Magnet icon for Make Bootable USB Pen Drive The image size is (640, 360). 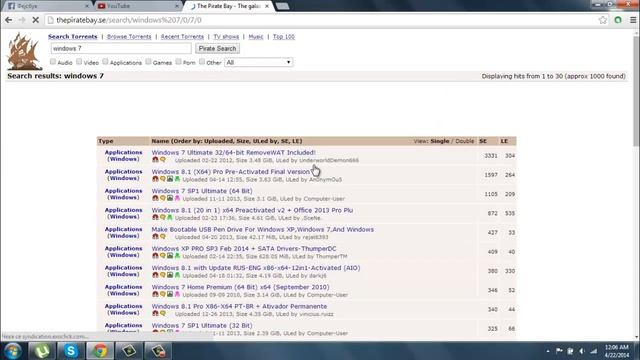(155, 237)
